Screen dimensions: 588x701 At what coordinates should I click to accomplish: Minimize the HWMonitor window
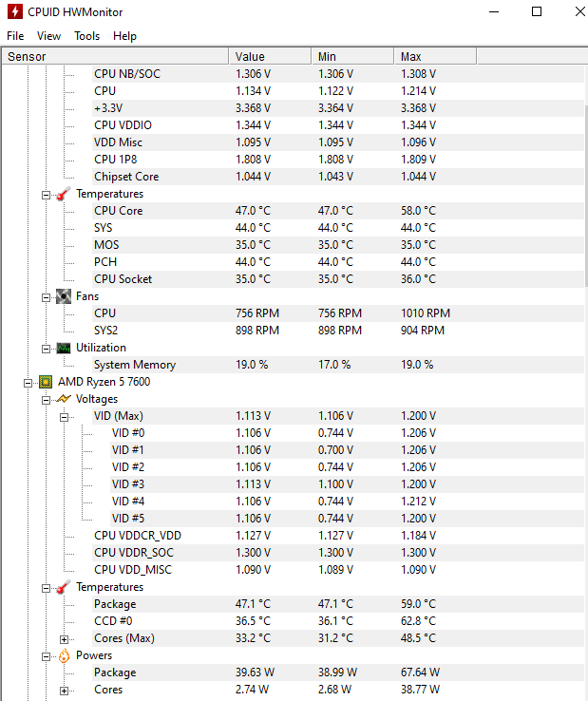pos(494,11)
